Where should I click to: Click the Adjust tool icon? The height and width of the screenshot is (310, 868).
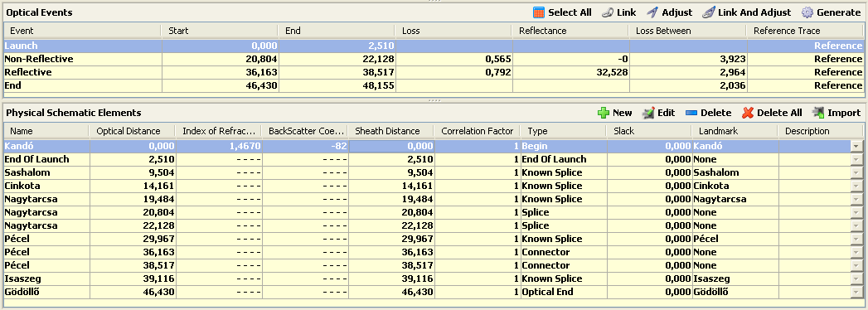pyautogui.click(x=652, y=12)
